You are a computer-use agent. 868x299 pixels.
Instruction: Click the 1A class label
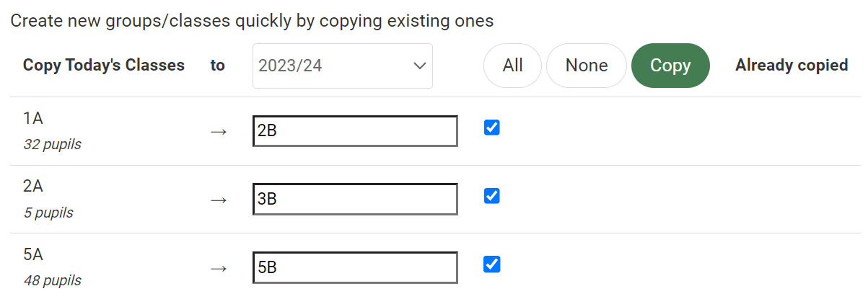34,118
